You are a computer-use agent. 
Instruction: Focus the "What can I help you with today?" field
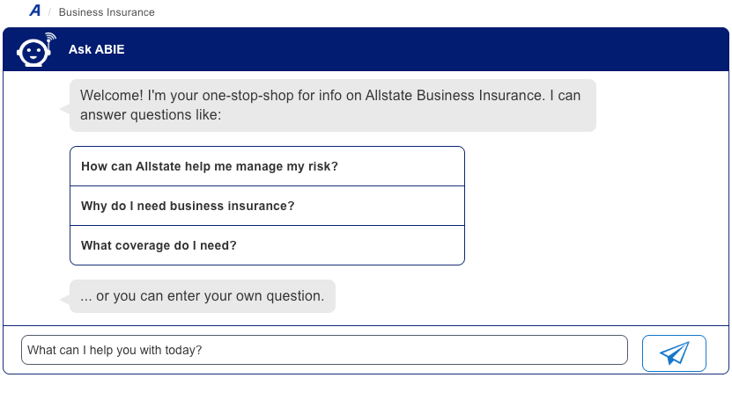pyautogui.click(x=324, y=350)
